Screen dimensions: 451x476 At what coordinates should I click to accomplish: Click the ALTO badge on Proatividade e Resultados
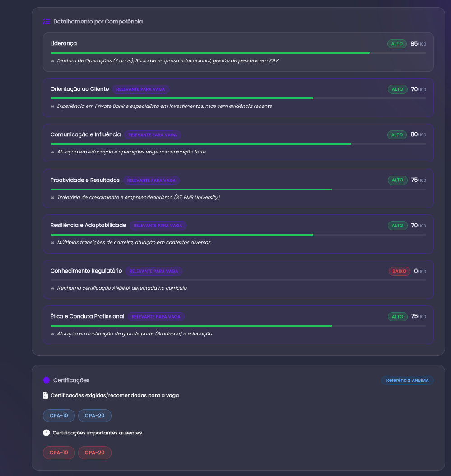click(x=397, y=180)
